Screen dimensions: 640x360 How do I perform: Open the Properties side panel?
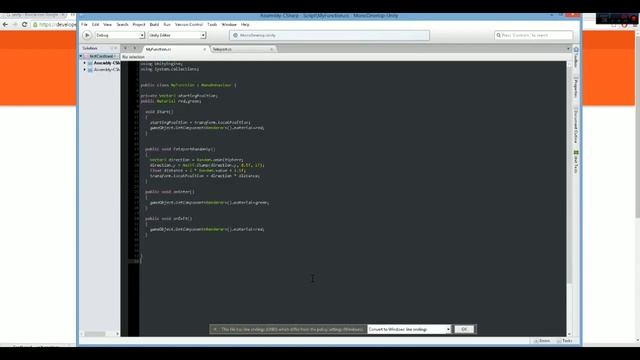coord(576,88)
